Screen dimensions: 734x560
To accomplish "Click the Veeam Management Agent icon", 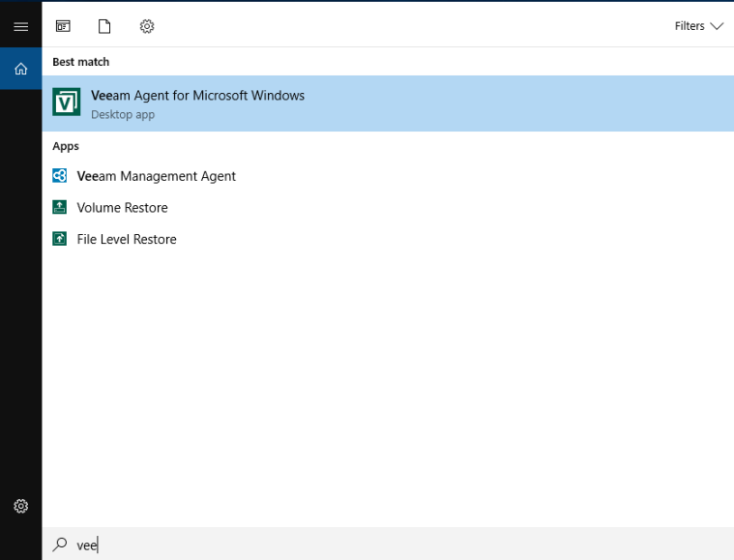I will point(59,176).
